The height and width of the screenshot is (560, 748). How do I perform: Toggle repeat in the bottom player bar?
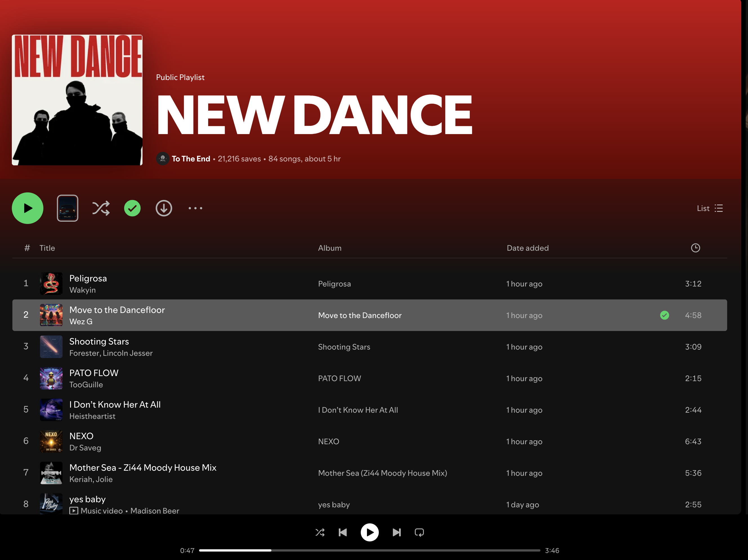click(419, 532)
